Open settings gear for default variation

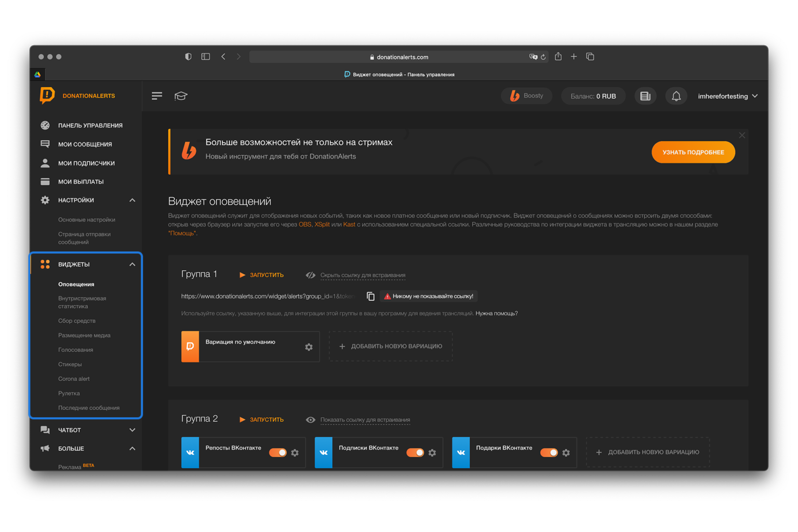pyautogui.click(x=309, y=347)
